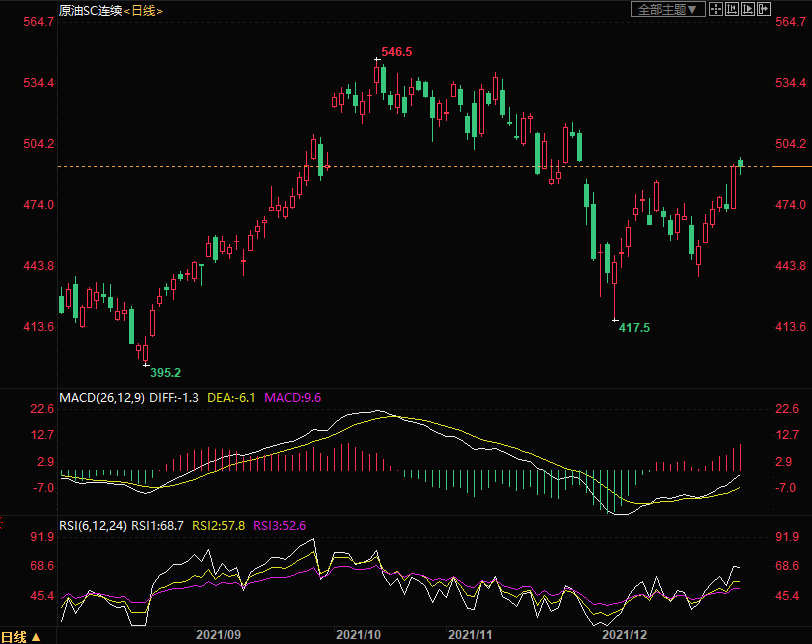Viewport: 812px width, 644px height.
Task: Open the 日线 period selector at bottom left
Action: (x=22, y=636)
